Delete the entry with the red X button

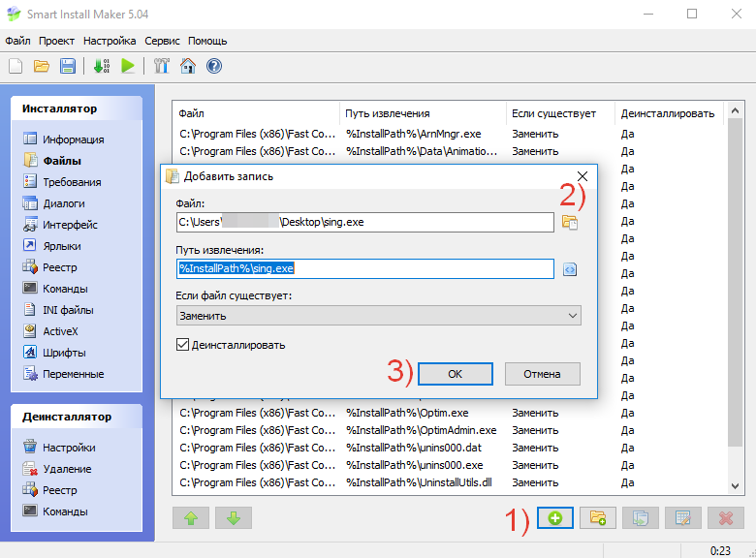point(726,518)
